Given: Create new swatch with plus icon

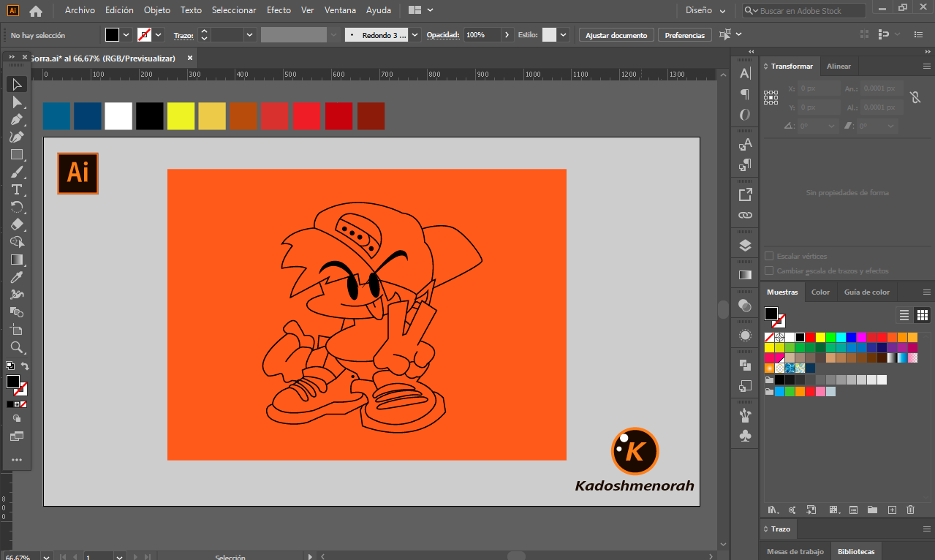Looking at the screenshot, I should click(891, 510).
